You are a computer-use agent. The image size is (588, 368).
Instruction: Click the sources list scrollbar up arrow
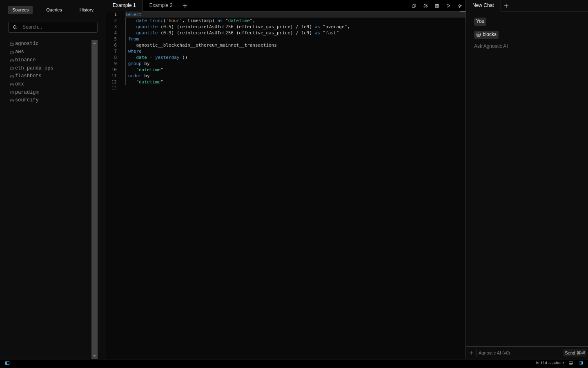pyautogui.click(x=94, y=43)
